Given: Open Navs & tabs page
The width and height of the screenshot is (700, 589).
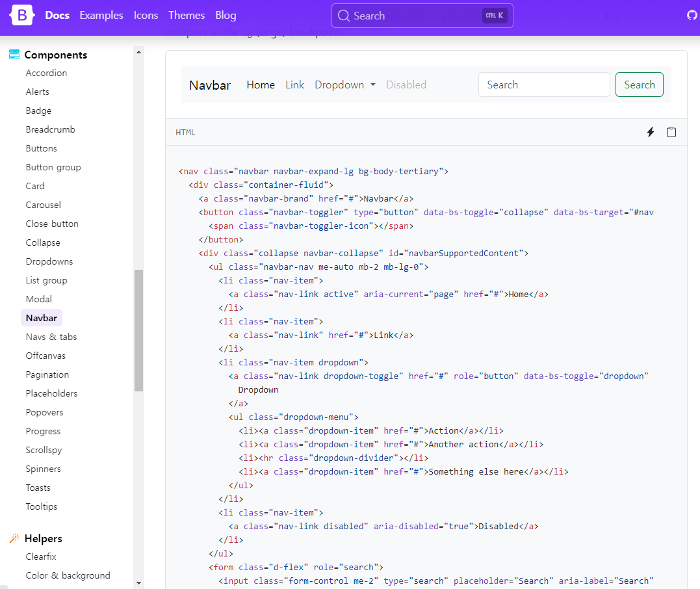Looking at the screenshot, I should [51, 337].
